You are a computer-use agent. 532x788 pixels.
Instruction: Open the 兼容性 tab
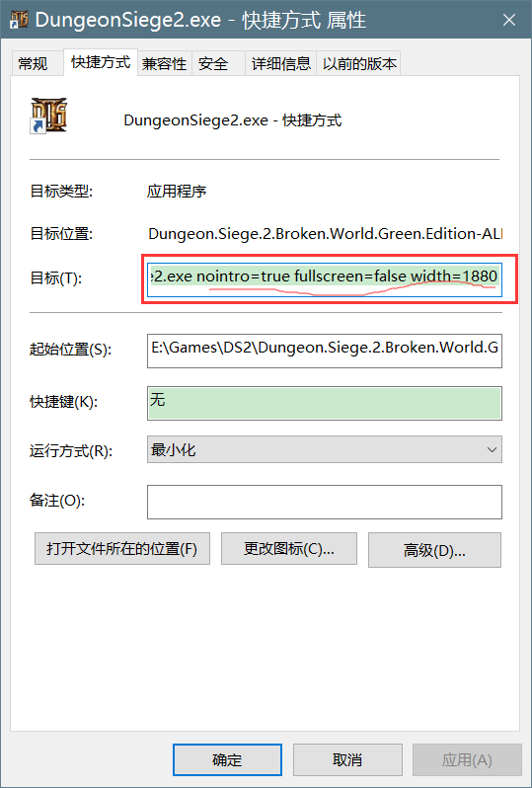164,64
